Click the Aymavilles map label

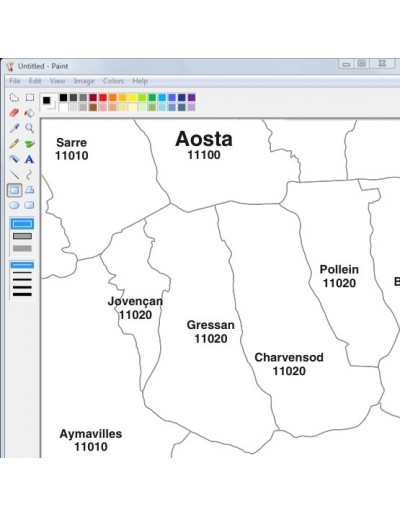tap(91, 434)
